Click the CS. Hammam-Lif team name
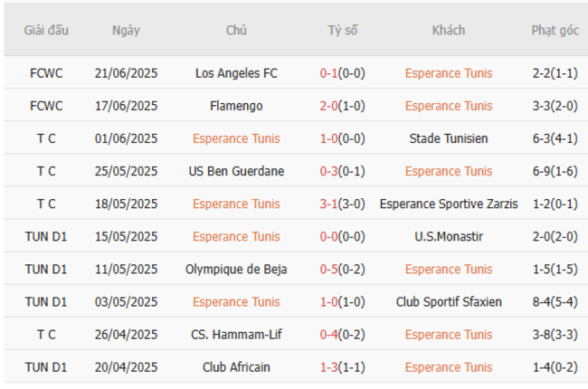588x389 pixels. (x=236, y=335)
